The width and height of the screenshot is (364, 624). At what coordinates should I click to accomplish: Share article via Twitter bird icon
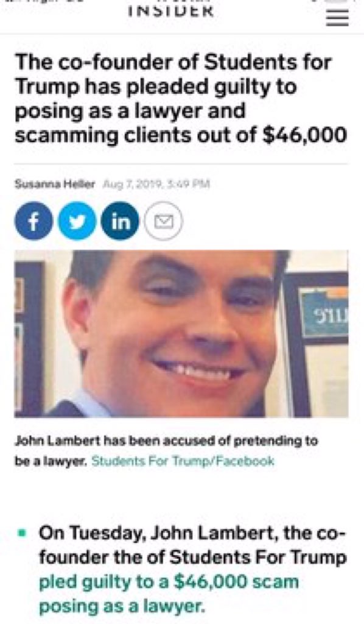point(77,221)
